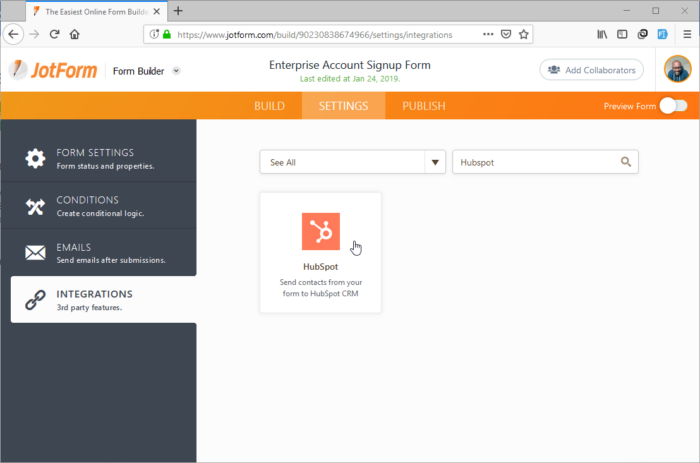Click the Last edited date text
Viewport: 700px width, 463px height.
(350, 79)
